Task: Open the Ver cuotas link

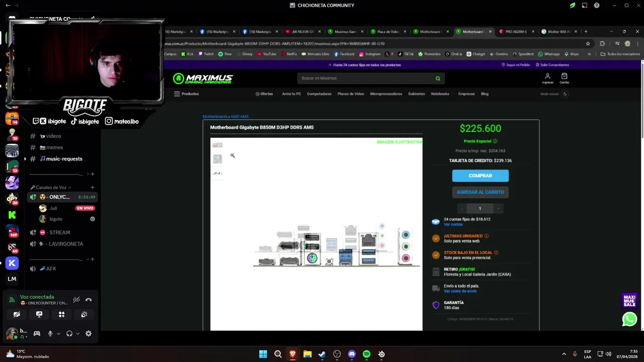Action: tap(453, 224)
